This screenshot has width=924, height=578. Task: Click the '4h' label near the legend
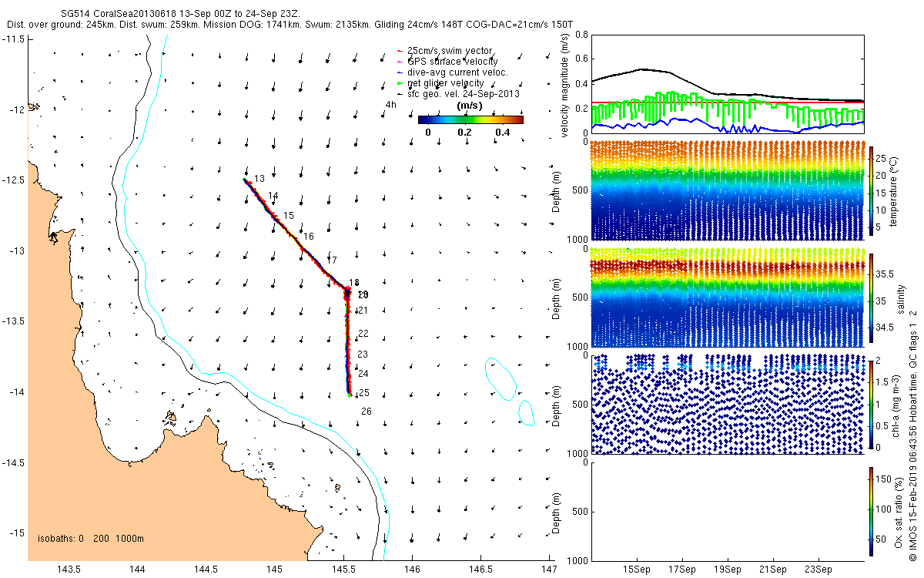pyautogui.click(x=391, y=105)
